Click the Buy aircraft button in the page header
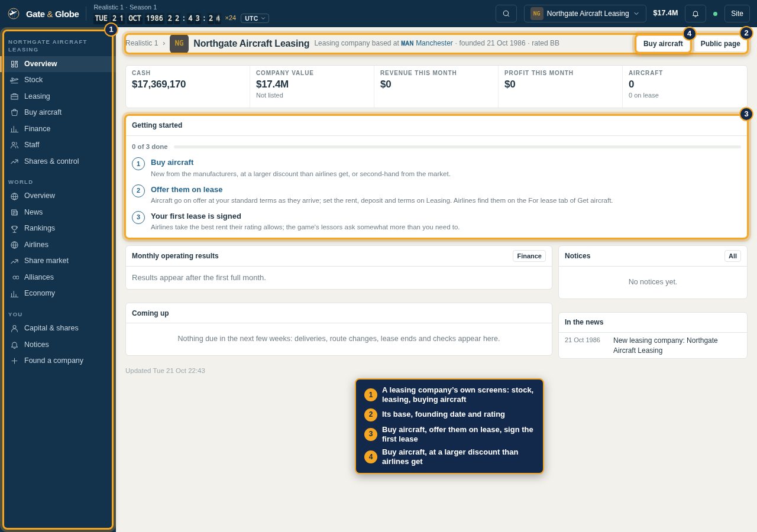The height and width of the screenshot is (532, 757). (x=663, y=44)
